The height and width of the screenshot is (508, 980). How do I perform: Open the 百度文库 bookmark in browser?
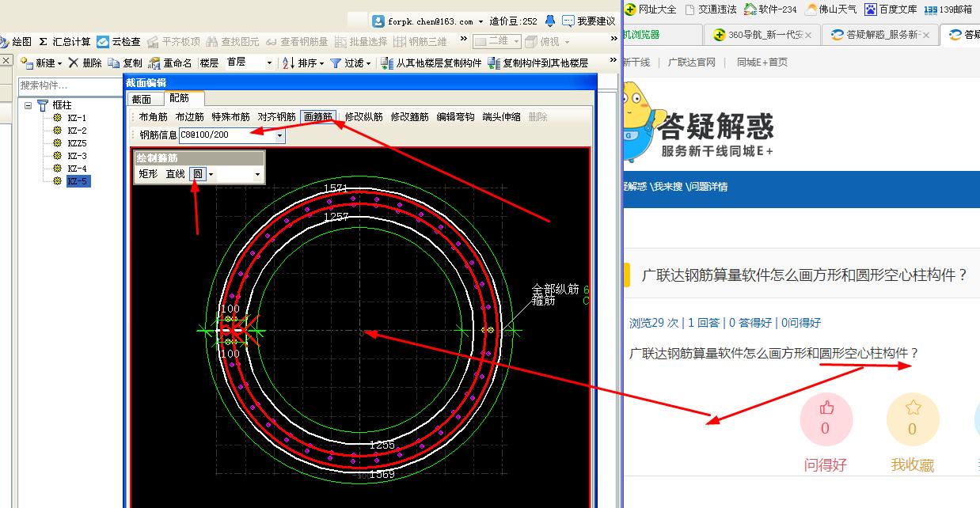tap(891, 9)
